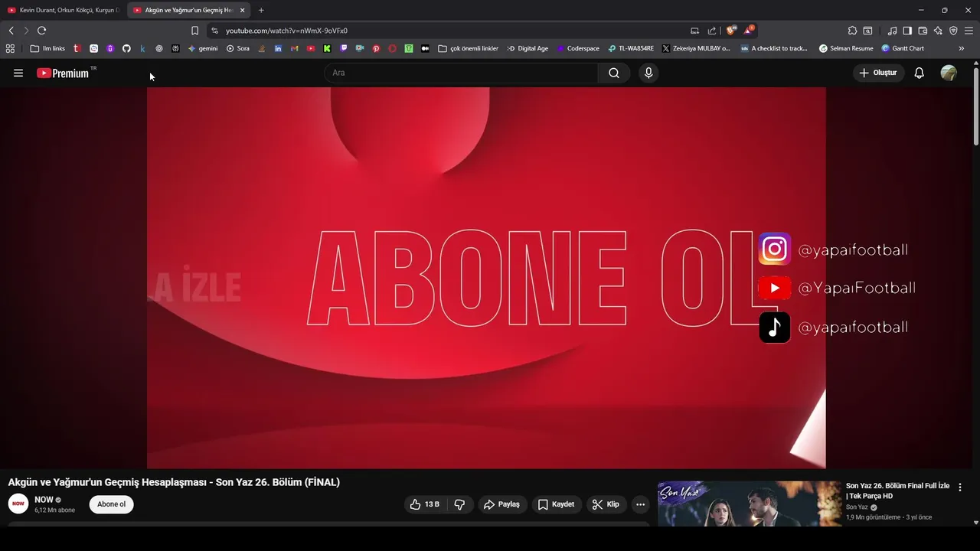Viewport: 980px width, 551px height.
Task: Open the GitHub bookmark icon
Action: (126, 48)
